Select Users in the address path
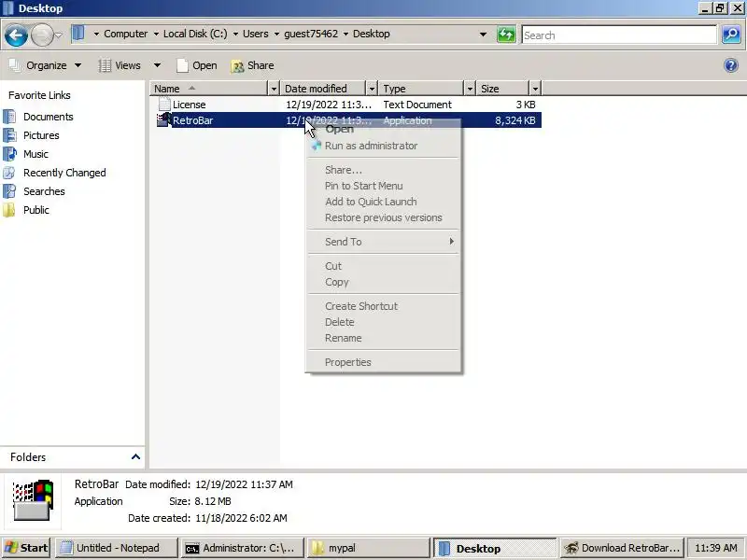 (255, 34)
